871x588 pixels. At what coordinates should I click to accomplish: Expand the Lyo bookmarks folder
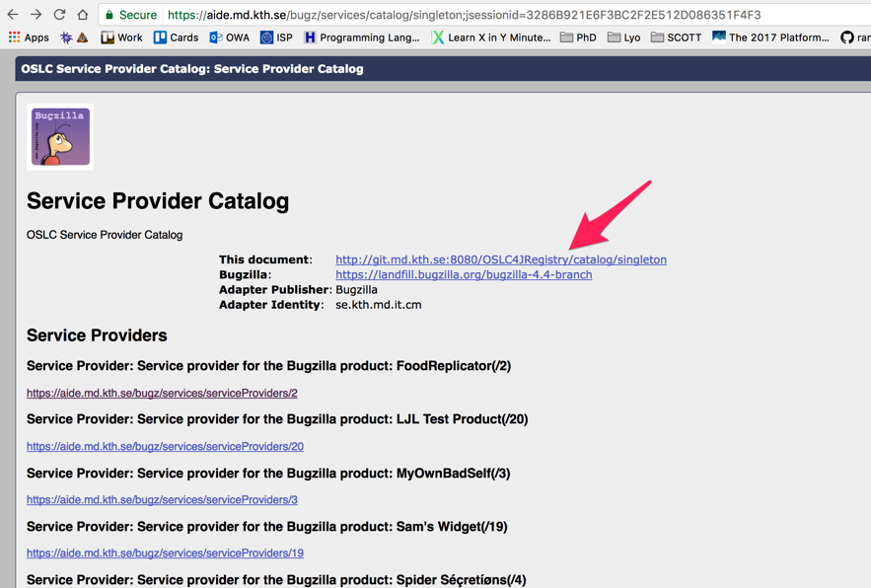(623, 37)
